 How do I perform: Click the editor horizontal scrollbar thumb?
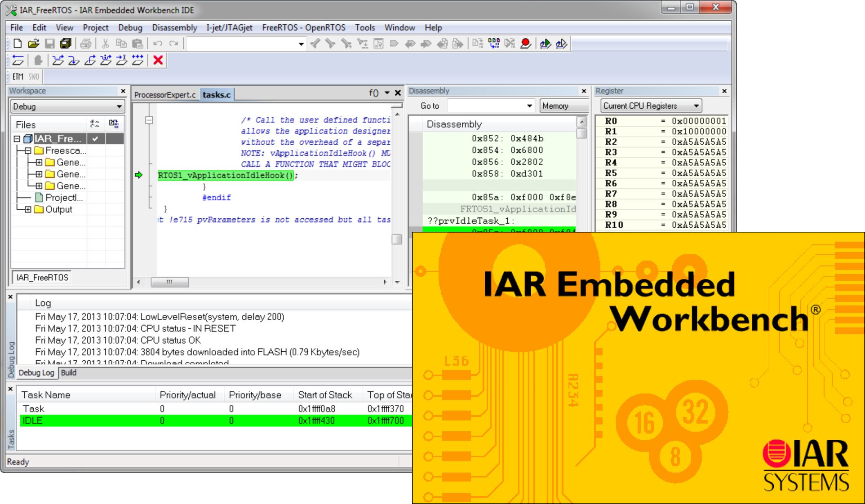coord(169,282)
